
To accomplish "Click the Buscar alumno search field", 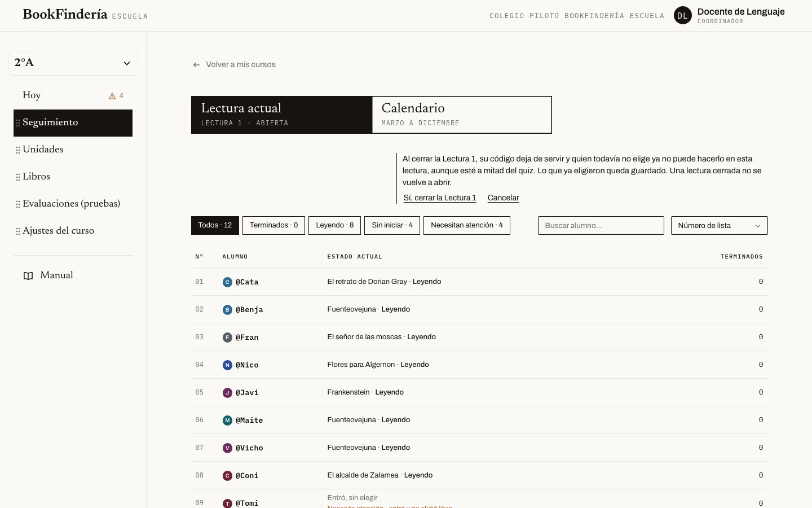I will (x=601, y=226).
